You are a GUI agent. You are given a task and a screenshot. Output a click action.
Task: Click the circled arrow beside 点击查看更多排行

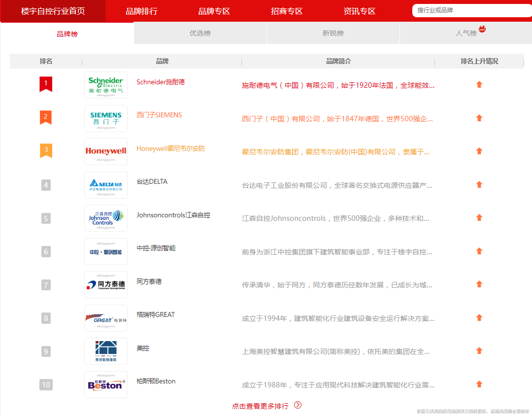tap(298, 405)
